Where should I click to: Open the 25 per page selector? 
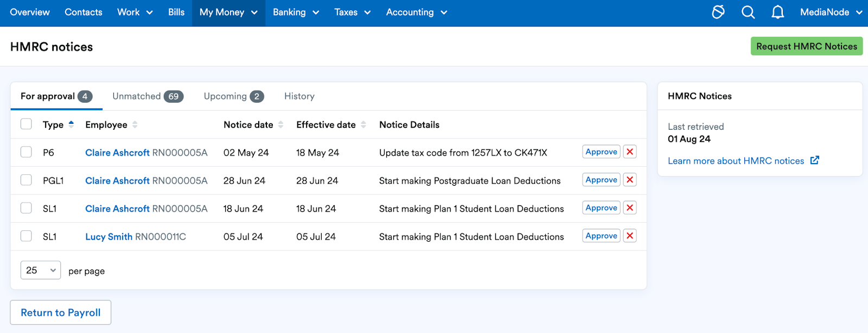click(x=41, y=270)
